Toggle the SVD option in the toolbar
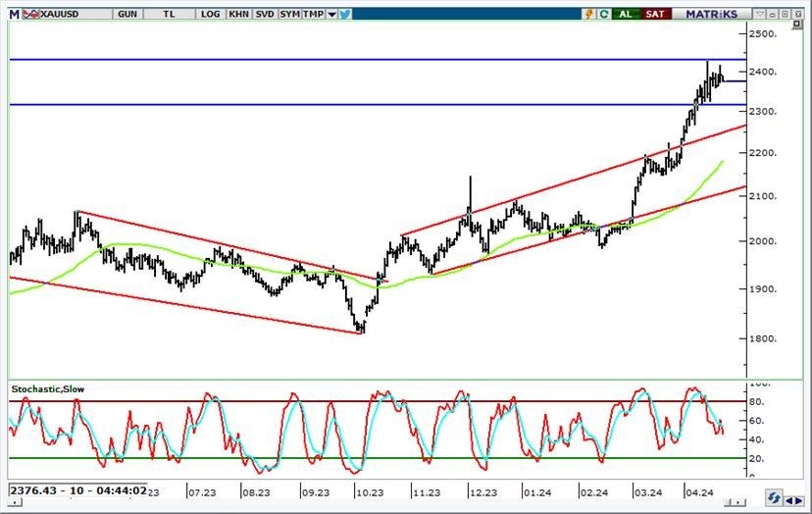This screenshot has width=812, height=514. click(x=264, y=14)
